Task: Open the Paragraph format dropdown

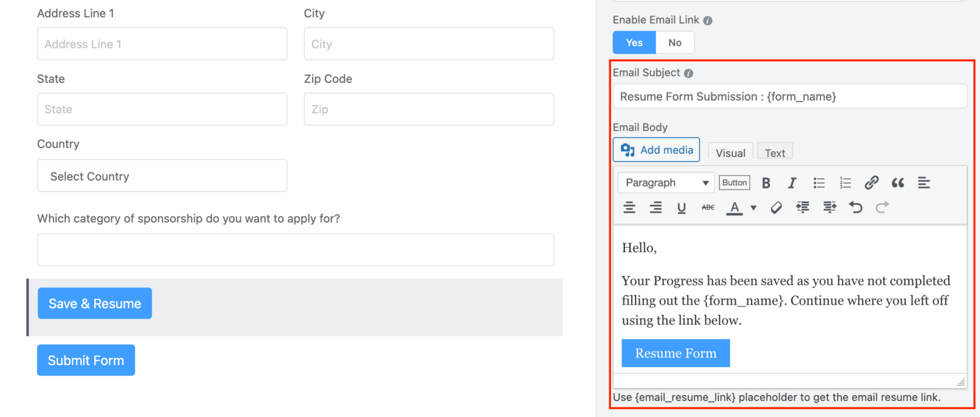Action: tap(665, 183)
